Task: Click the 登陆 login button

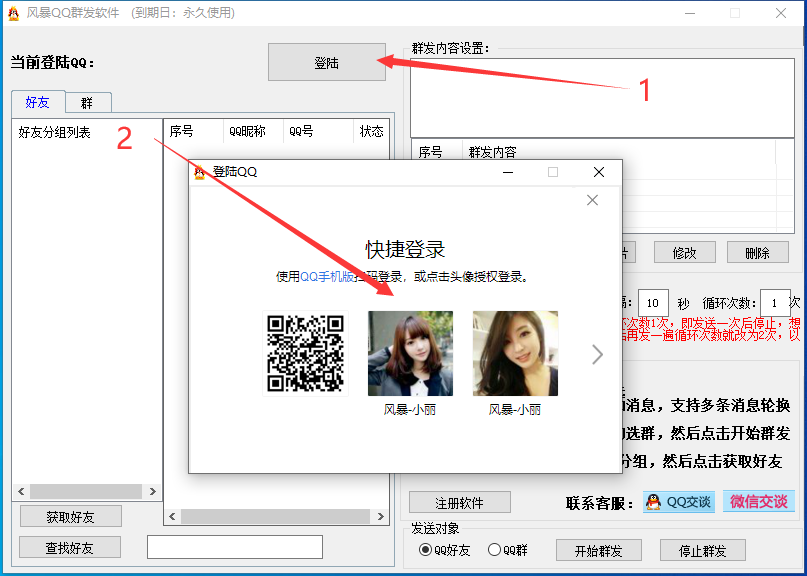Action: point(327,62)
